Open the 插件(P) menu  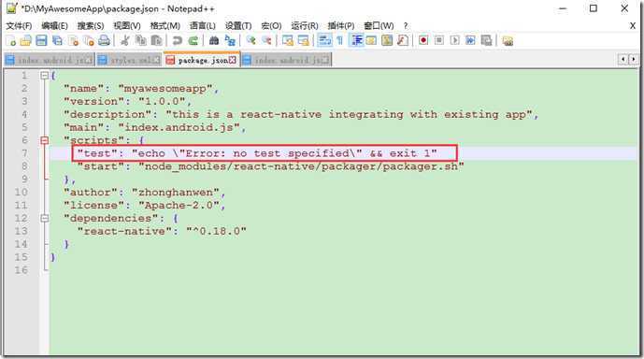pos(341,26)
